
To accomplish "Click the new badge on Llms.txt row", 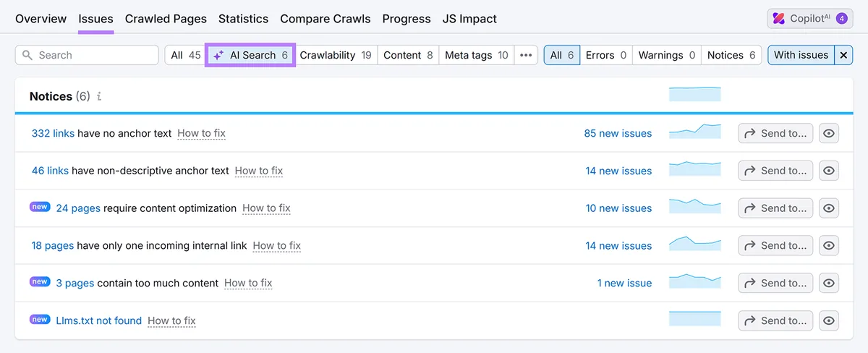I will point(40,319).
